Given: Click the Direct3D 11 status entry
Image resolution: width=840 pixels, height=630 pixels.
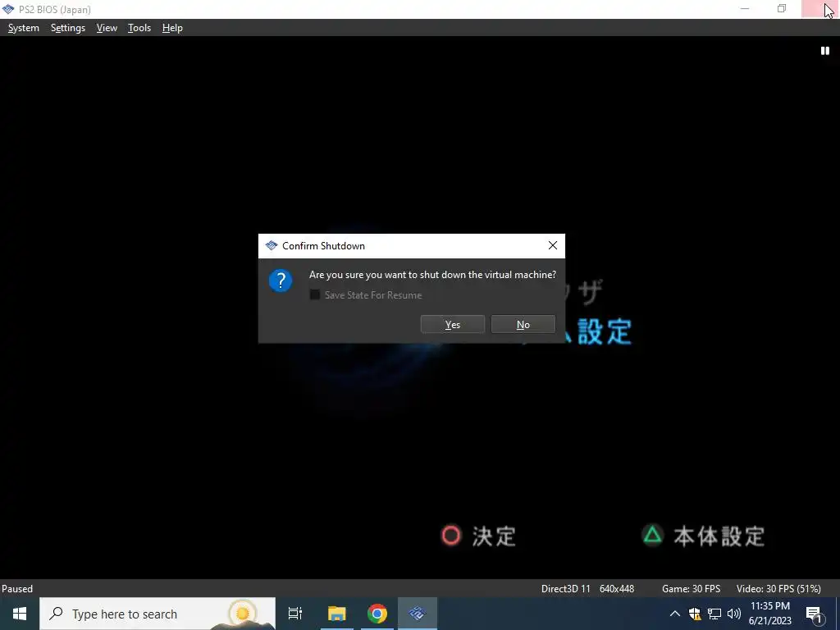Looking at the screenshot, I should (566, 589).
